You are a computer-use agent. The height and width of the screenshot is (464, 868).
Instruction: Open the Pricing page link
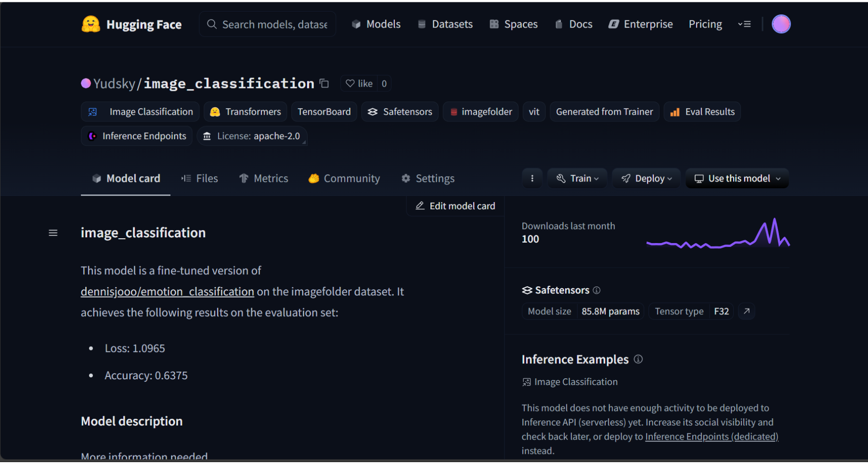click(x=705, y=24)
